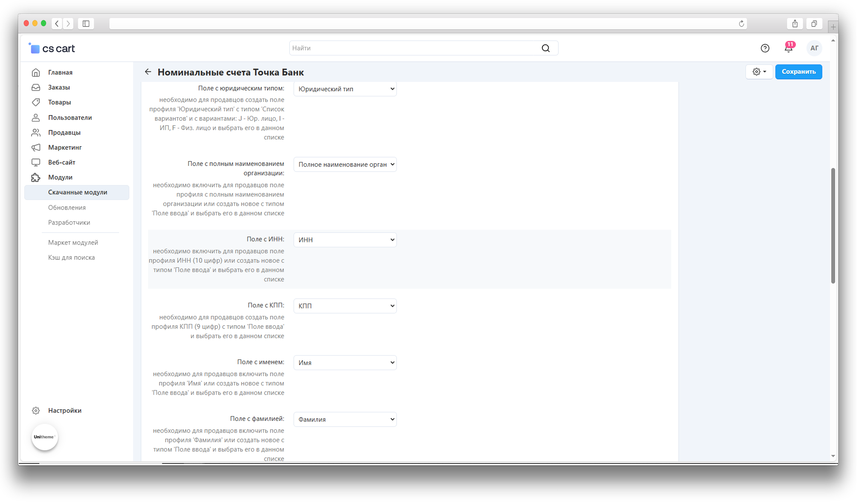Open Настройки at sidebar bottom
This screenshot has height=504, width=859.
(x=64, y=411)
